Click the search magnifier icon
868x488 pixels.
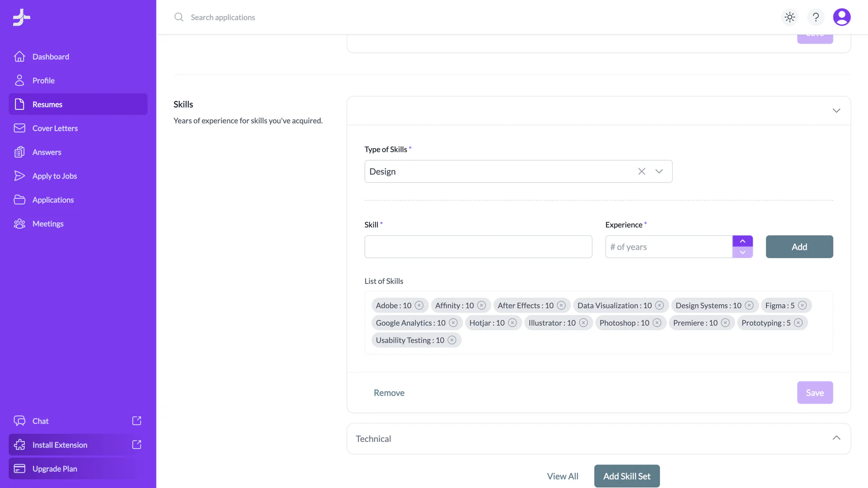[179, 17]
